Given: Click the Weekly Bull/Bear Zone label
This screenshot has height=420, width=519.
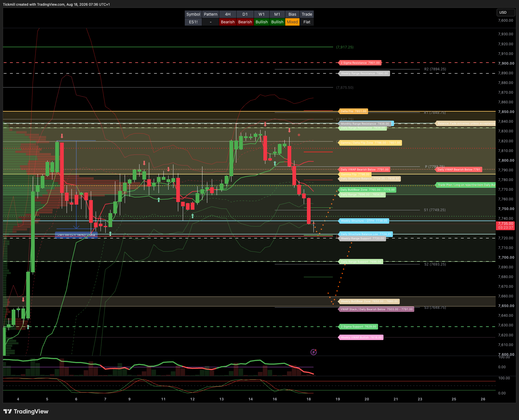Looking at the screenshot, I should click(x=369, y=301).
